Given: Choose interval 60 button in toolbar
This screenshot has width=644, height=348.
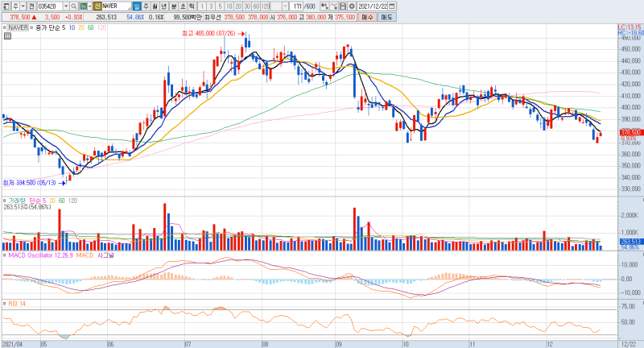Looking at the screenshot, I should (256, 6).
